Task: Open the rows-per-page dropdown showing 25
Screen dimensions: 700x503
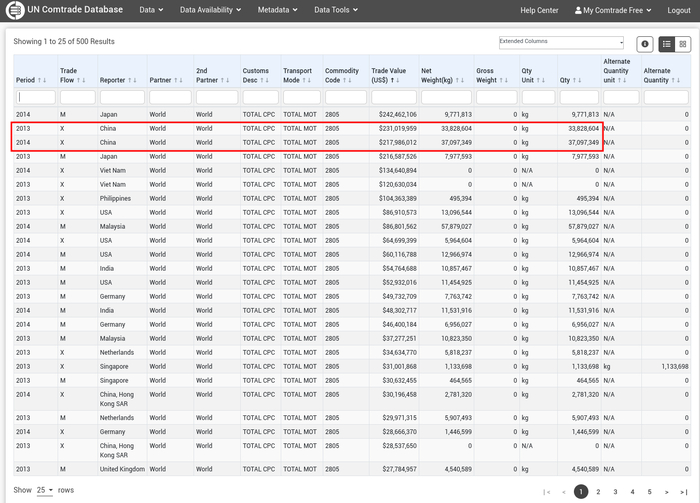Action: click(x=44, y=490)
